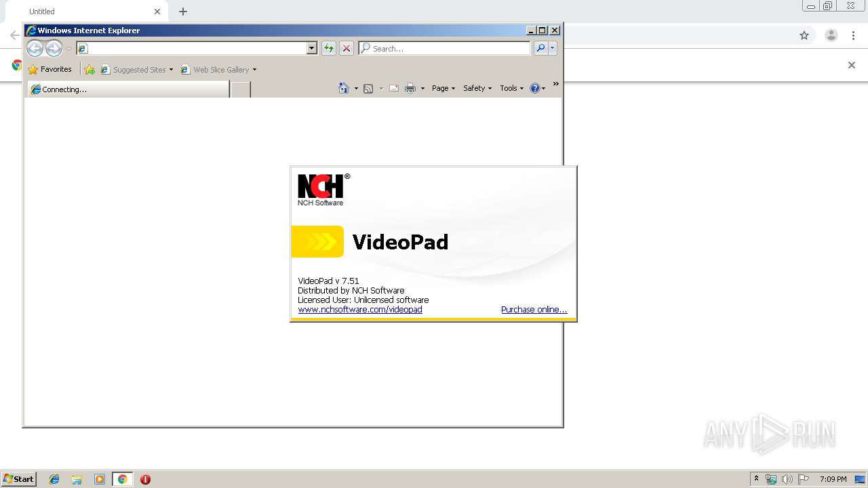Open a new Chrome tab

pyautogui.click(x=183, y=12)
